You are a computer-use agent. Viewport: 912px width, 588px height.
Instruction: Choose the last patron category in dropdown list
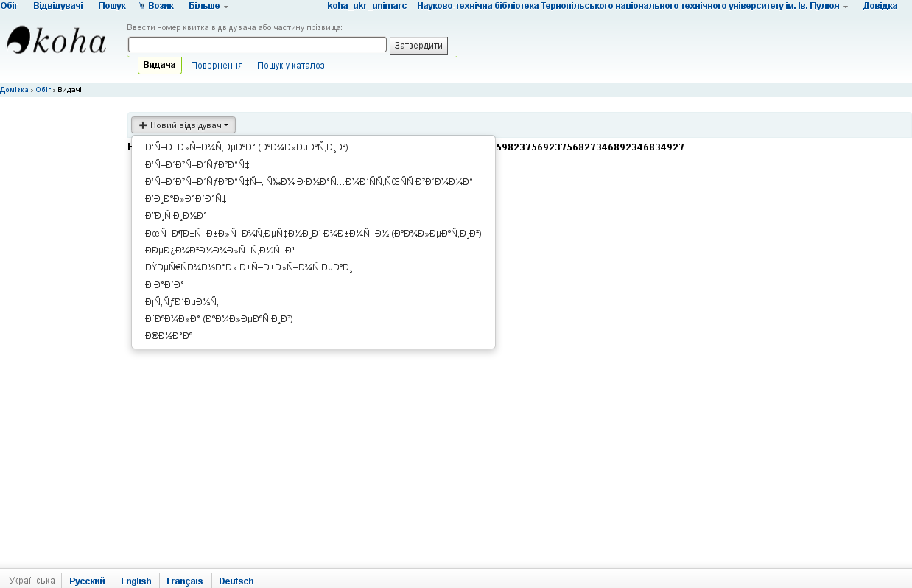(x=169, y=336)
